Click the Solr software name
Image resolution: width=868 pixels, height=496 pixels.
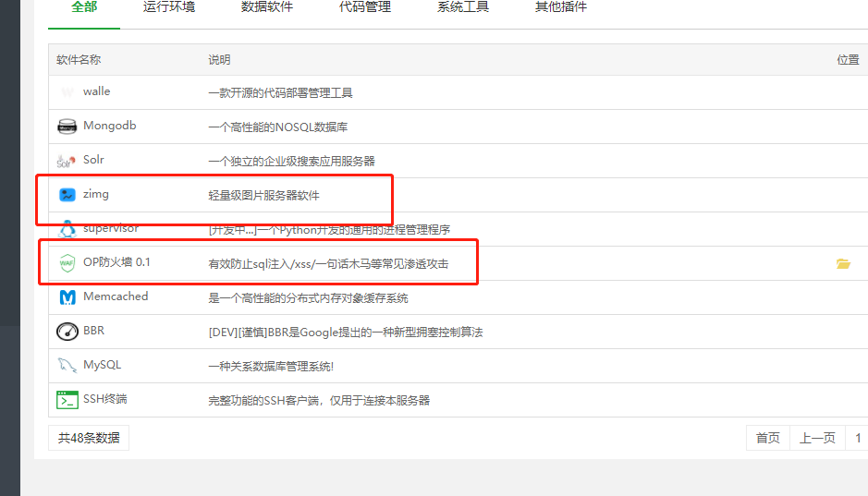click(93, 160)
